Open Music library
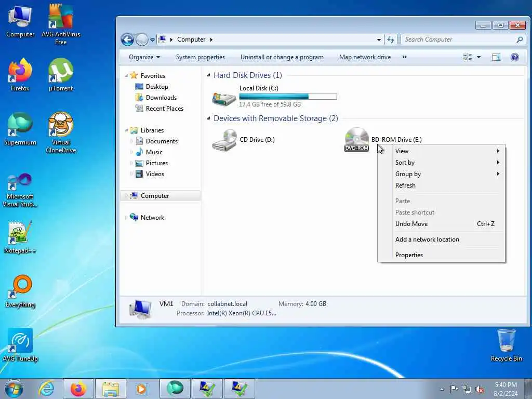Viewport: 532px width, 399px height. point(154,152)
